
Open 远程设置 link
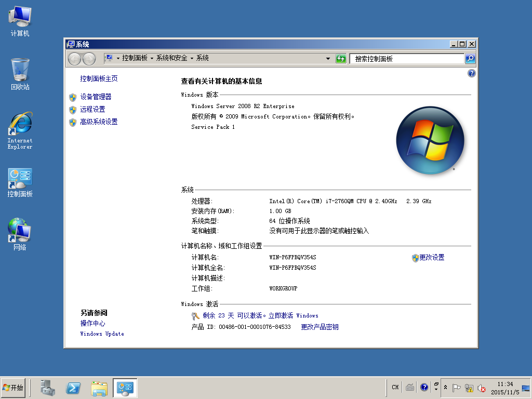(92, 109)
